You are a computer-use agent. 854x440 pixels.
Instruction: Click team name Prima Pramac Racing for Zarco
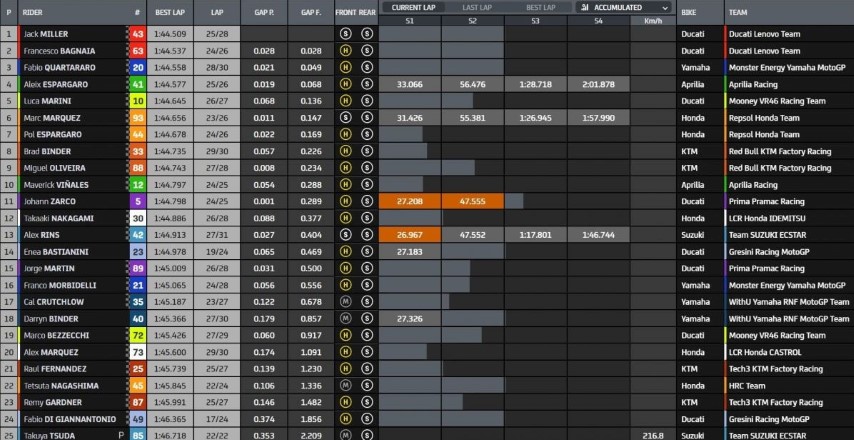(x=766, y=201)
